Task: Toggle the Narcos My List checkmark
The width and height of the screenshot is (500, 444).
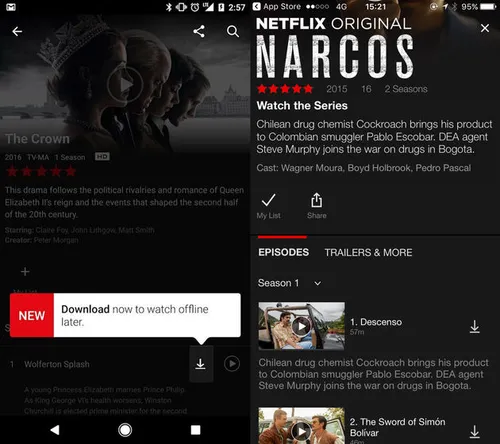Action: pyautogui.click(x=268, y=206)
